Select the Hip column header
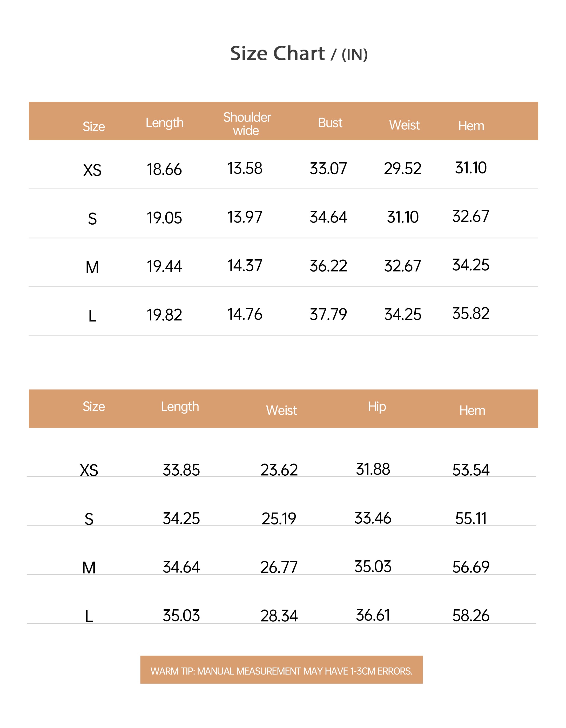Viewport: 566px width, 728px height. (x=377, y=407)
